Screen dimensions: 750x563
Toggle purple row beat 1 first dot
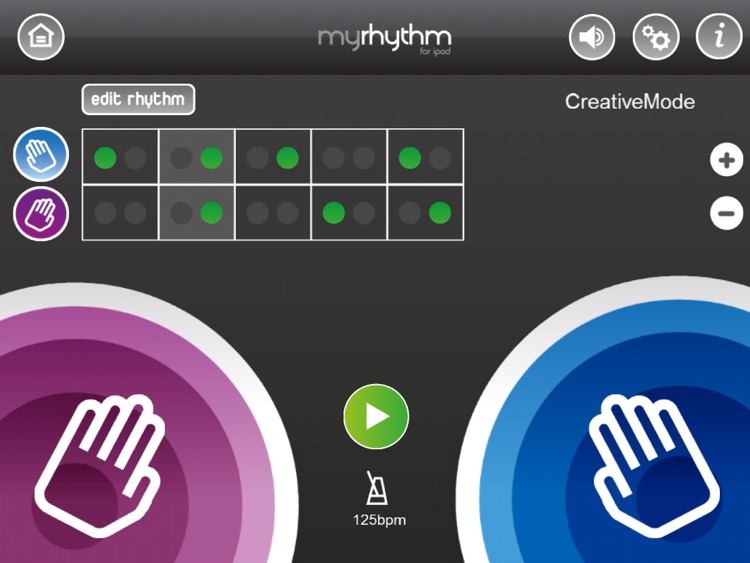105,213
